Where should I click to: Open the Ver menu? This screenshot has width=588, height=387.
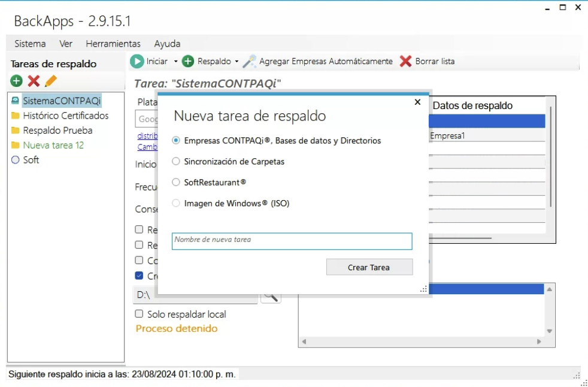[x=66, y=44]
